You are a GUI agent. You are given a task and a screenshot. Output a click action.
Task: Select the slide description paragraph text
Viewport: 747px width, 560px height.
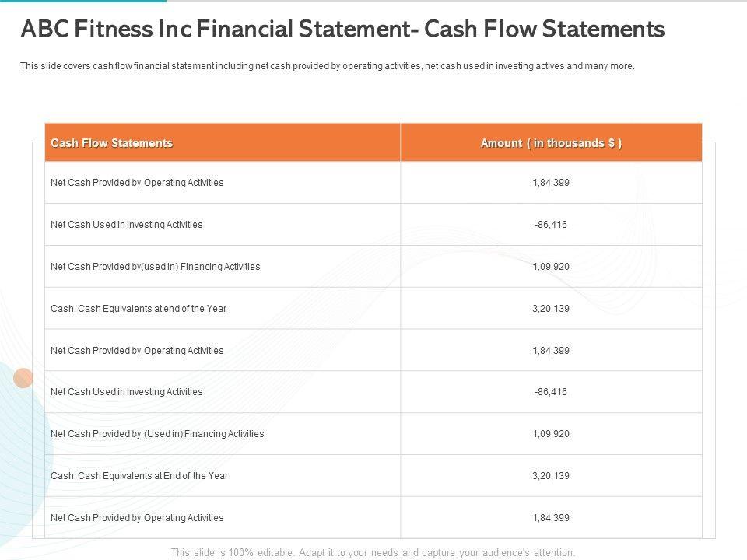(x=327, y=66)
